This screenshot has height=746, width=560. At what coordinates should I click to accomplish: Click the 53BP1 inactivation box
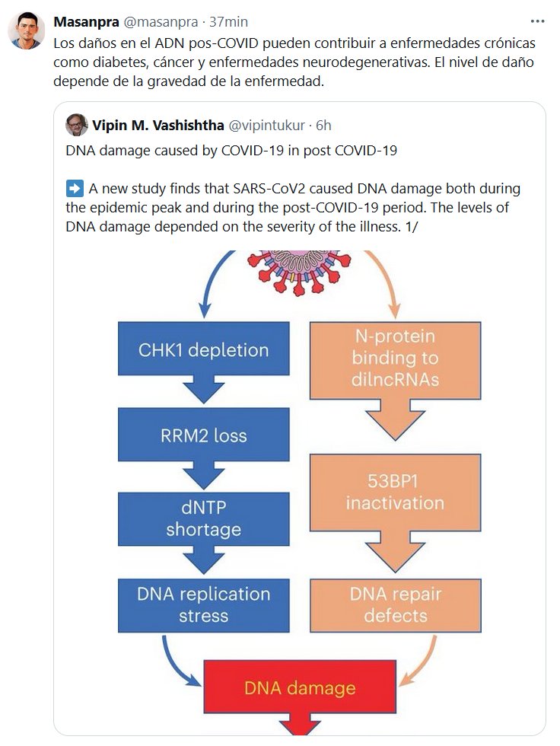(x=395, y=493)
